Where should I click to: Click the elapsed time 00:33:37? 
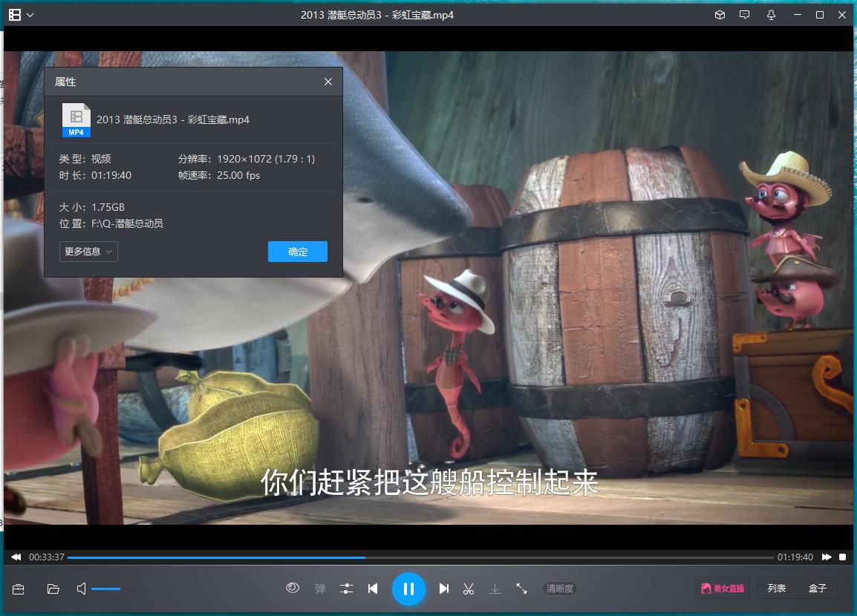[x=47, y=557]
